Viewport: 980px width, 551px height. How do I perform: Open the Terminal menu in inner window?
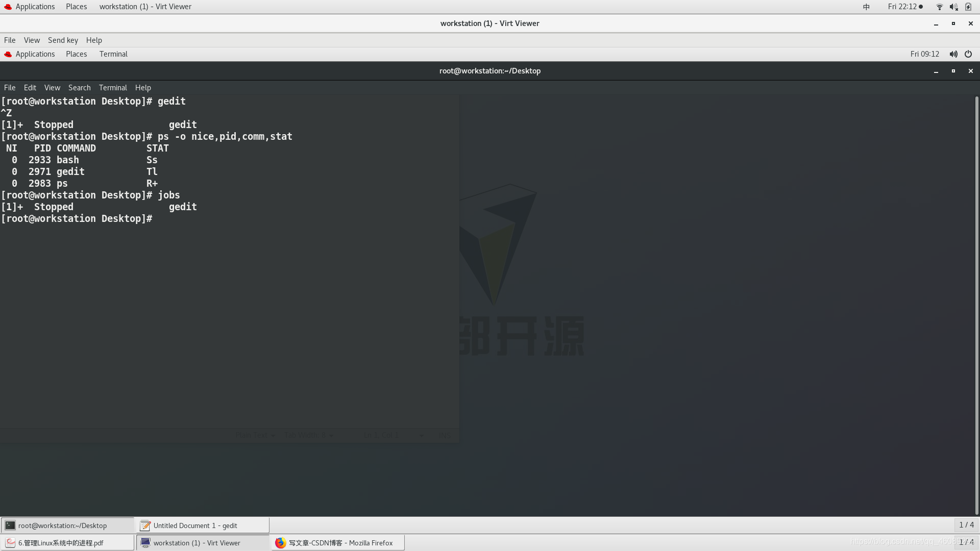(x=112, y=87)
